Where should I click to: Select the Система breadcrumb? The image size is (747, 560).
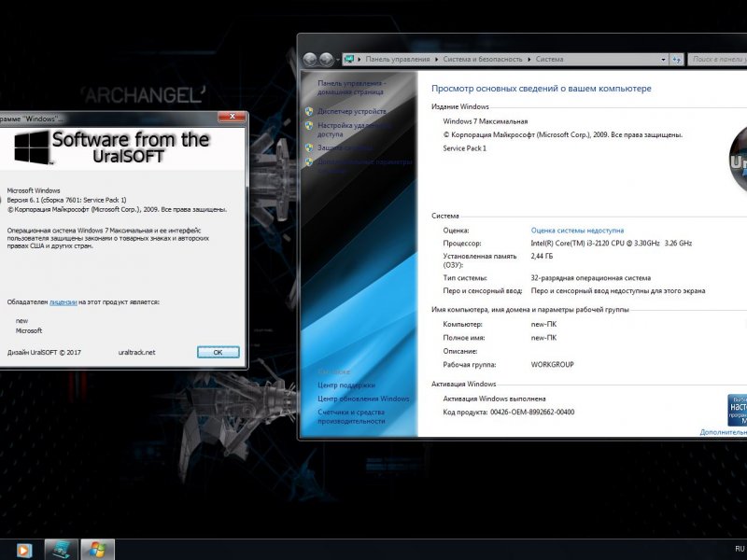click(549, 60)
